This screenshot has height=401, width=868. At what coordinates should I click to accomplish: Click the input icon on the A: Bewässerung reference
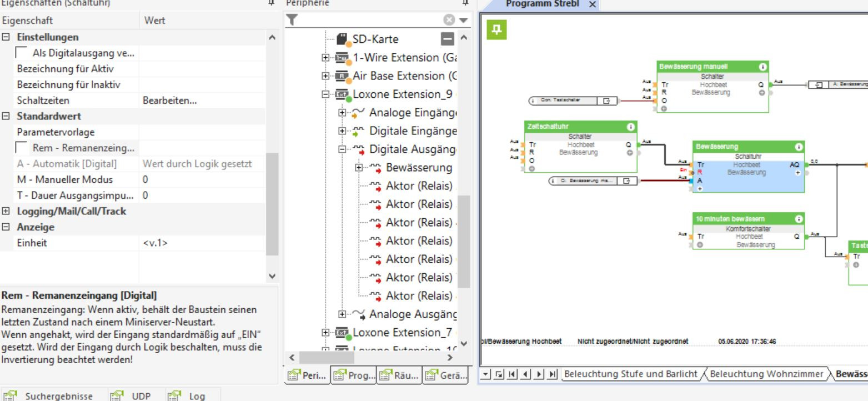click(x=819, y=84)
